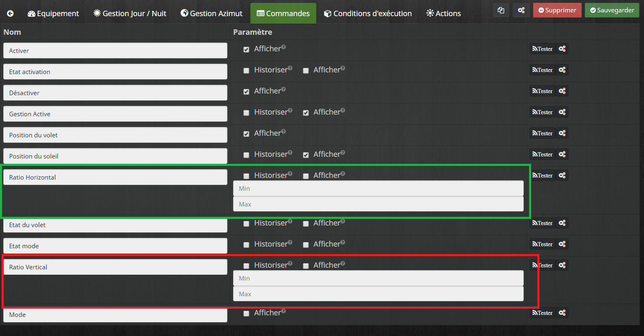Enable Afficher for Mode command
Viewport: 644px width, 336px height.
pyautogui.click(x=246, y=314)
